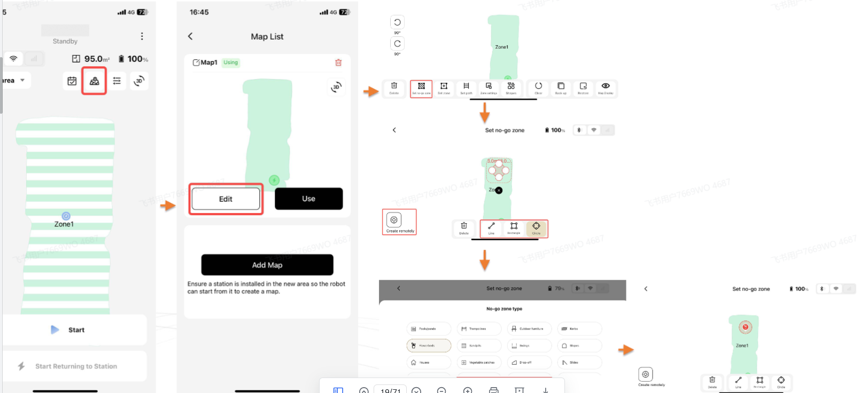Print the document from the viewer toolbar
This screenshot has width=868, height=393.
click(494, 391)
